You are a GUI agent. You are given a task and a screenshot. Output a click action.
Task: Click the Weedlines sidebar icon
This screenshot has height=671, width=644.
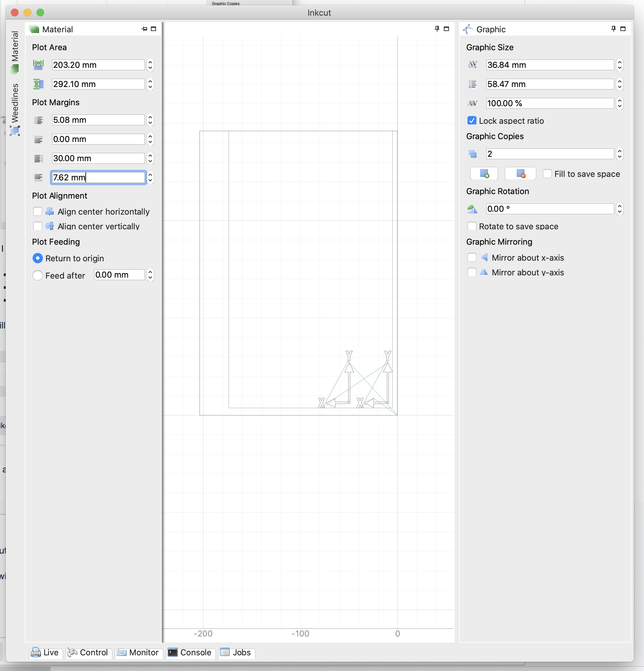point(15,130)
